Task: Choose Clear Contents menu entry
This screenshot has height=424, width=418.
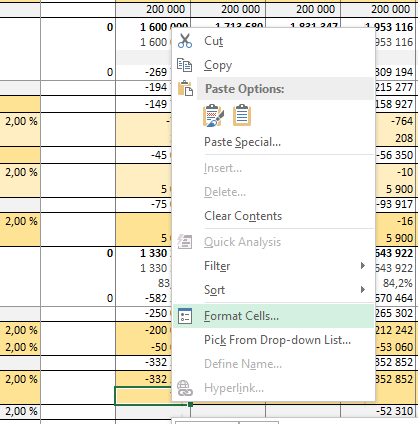Action: [x=273, y=216]
